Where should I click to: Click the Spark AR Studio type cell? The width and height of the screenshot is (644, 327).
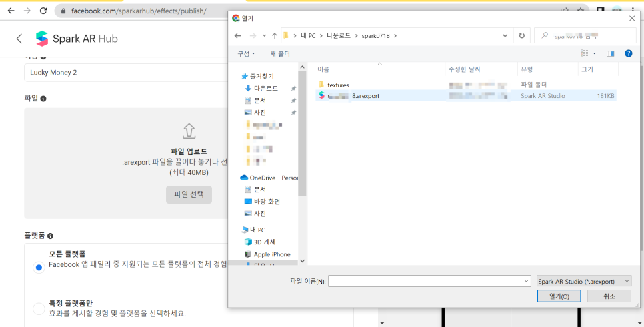pyautogui.click(x=543, y=96)
